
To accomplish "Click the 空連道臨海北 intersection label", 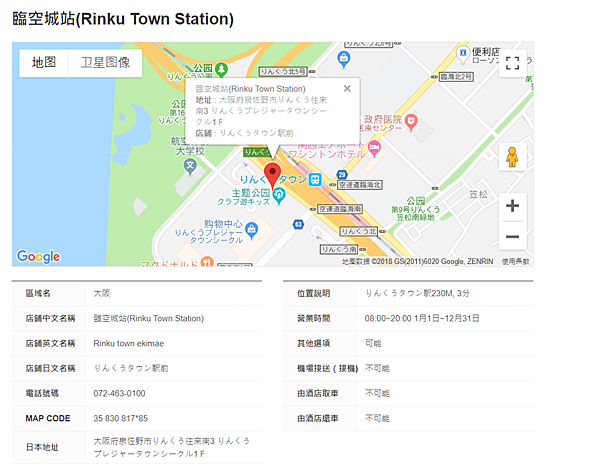I will (360, 185).
